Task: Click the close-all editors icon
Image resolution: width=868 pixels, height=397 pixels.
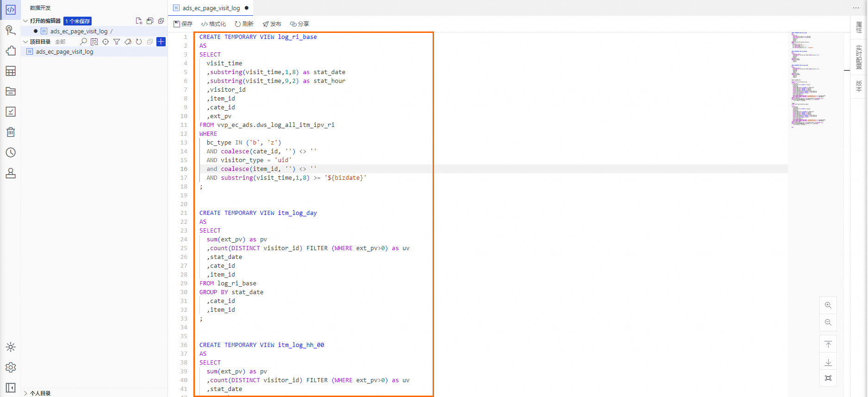Action: coord(161,21)
